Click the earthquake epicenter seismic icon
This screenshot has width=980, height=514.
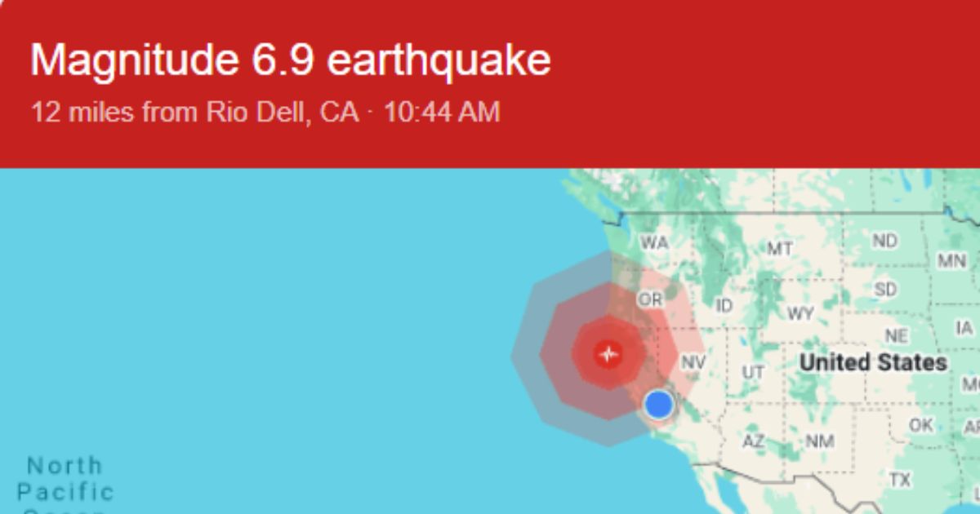click(608, 354)
